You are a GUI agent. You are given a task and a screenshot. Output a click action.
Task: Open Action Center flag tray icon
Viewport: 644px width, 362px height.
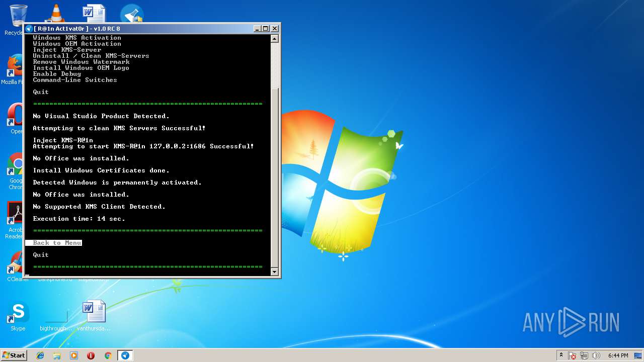(x=572, y=355)
